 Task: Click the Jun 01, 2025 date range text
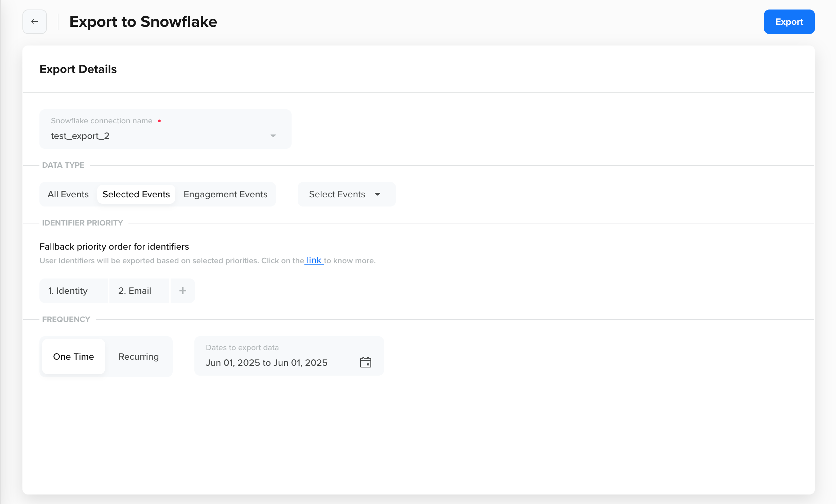(266, 363)
